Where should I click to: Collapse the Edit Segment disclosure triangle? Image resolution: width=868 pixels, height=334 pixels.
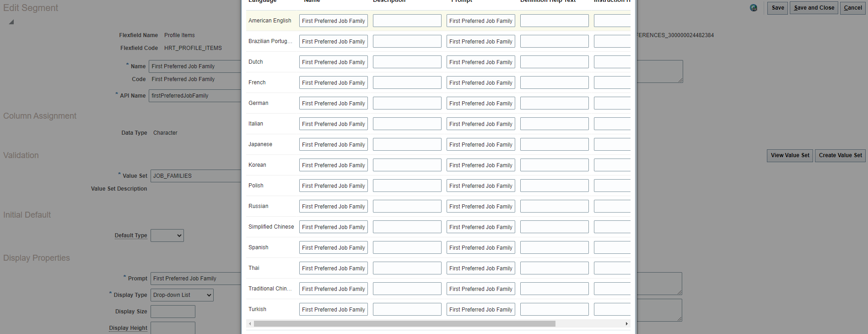coord(11,22)
